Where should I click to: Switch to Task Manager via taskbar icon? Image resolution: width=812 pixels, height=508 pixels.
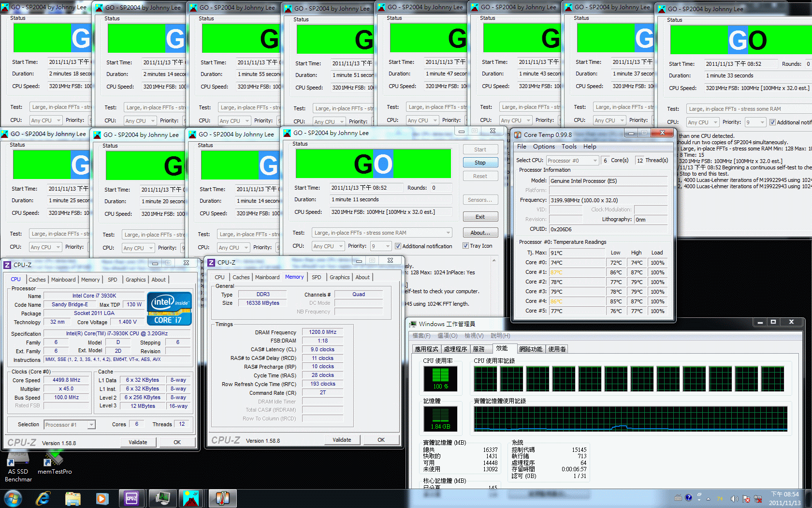point(162,498)
